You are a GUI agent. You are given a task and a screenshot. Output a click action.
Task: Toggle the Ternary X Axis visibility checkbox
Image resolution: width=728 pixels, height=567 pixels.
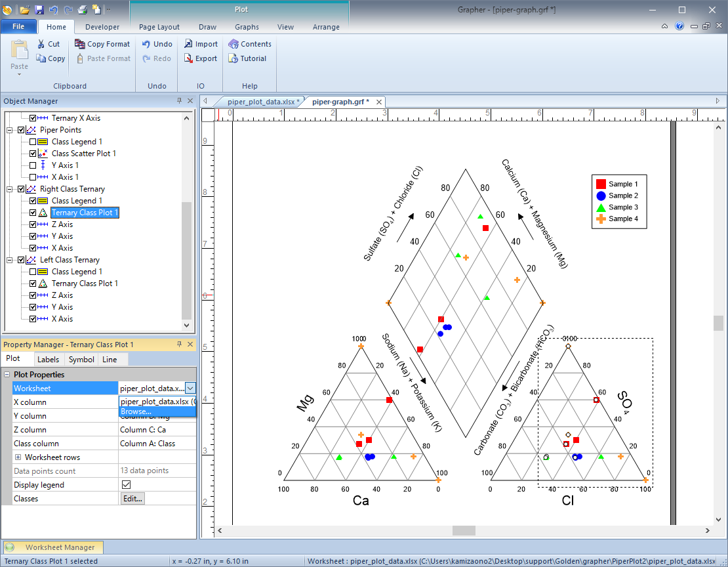(x=33, y=118)
